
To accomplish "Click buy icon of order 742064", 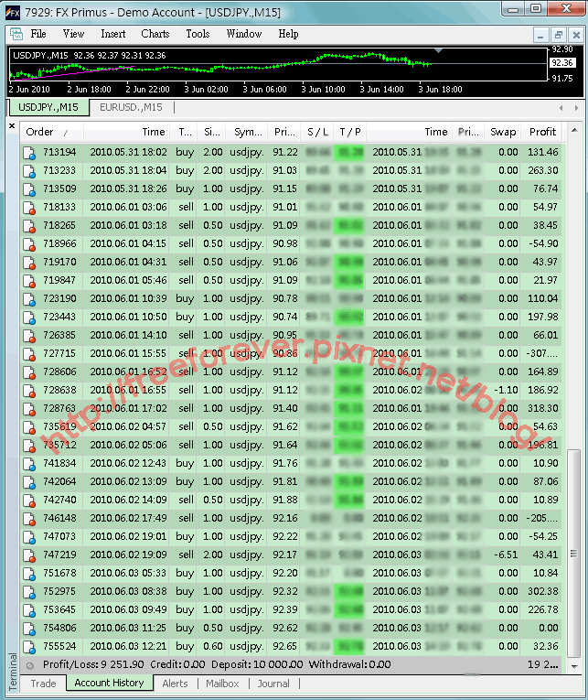I will 29,482.
